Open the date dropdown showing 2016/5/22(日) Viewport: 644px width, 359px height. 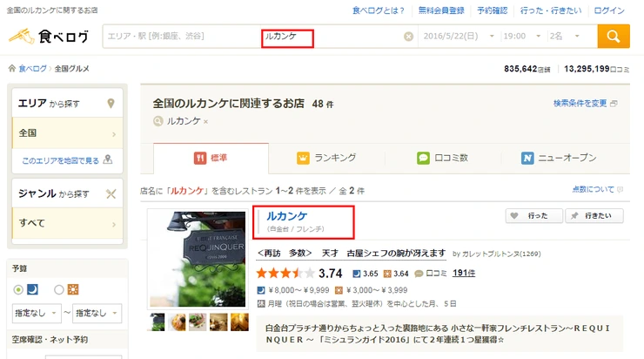(459, 37)
